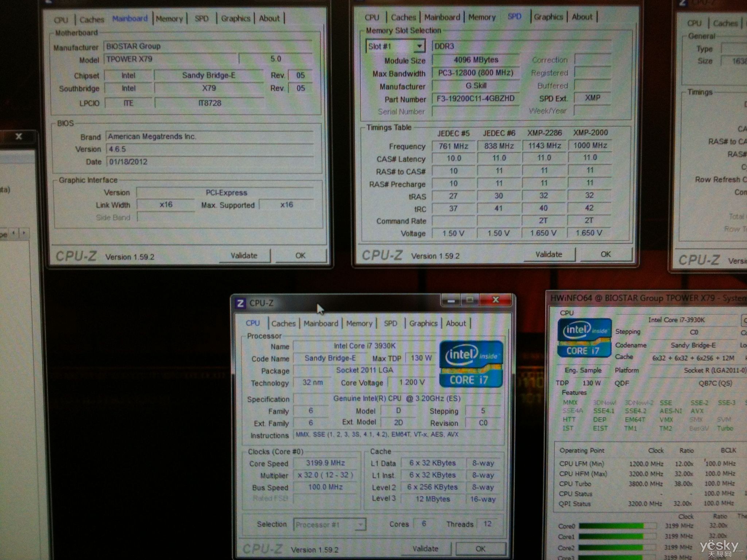Open Graphics tab in SPD CPU-Z window
747x560 pixels.
(x=548, y=17)
